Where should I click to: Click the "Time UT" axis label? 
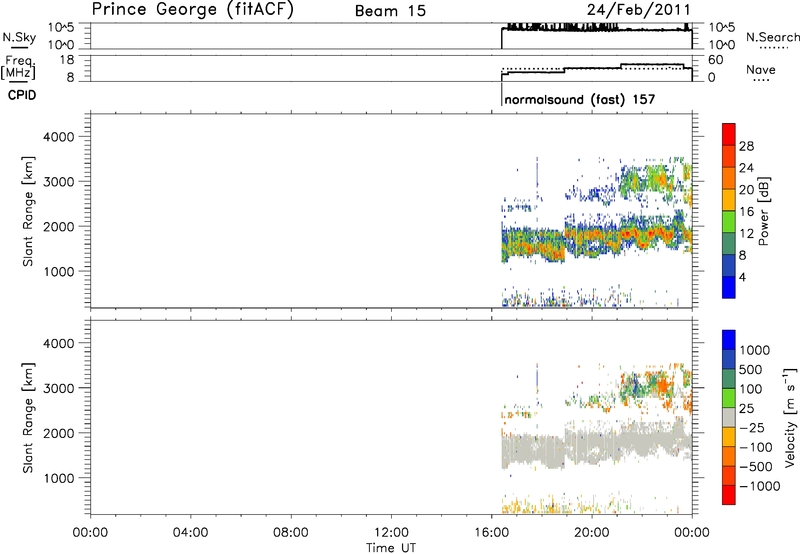[391, 548]
